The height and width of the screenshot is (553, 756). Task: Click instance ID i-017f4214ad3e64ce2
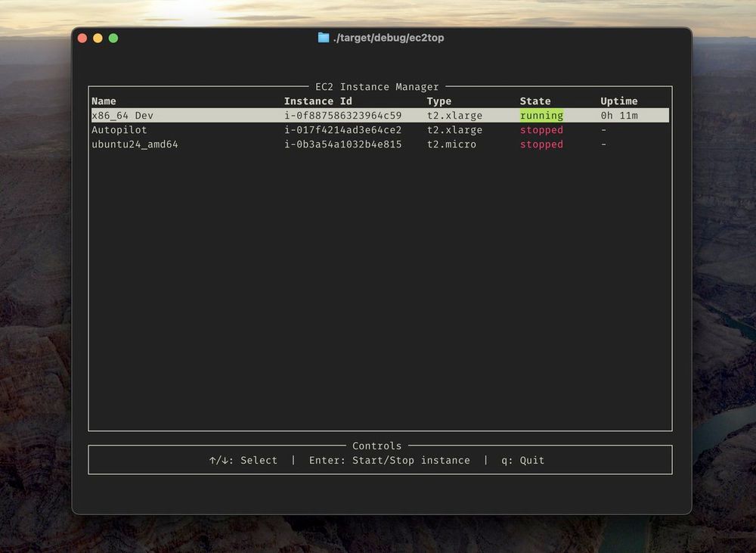(x=342, y=130)
